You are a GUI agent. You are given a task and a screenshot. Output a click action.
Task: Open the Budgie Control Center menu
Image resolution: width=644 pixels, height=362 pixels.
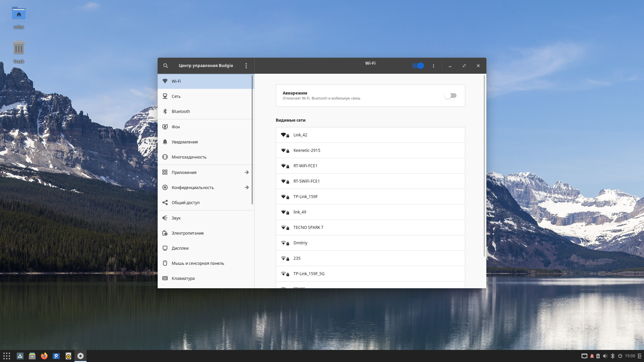pyautogui.click(x=247, y=65)
